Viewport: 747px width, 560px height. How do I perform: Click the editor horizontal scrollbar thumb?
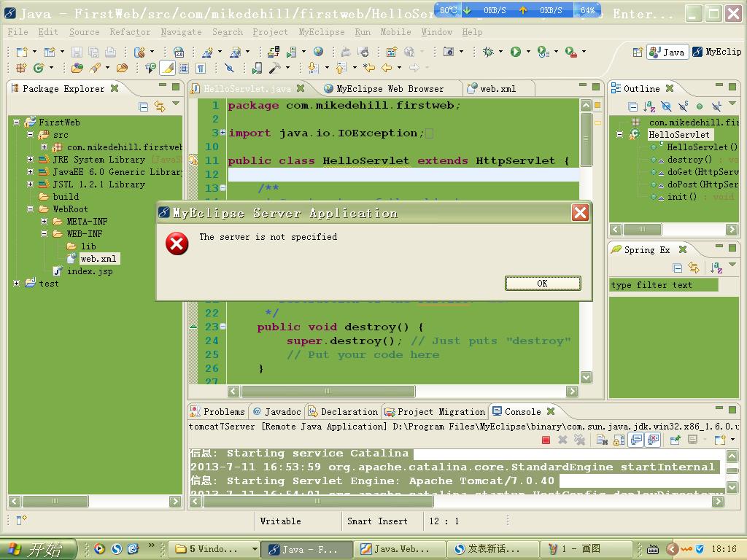[x=328, y=392]
